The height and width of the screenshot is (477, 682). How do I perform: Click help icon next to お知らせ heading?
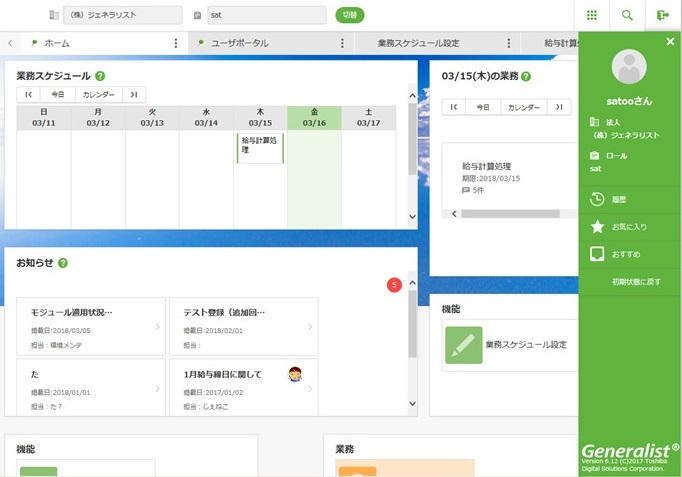(x=63, y=263)
